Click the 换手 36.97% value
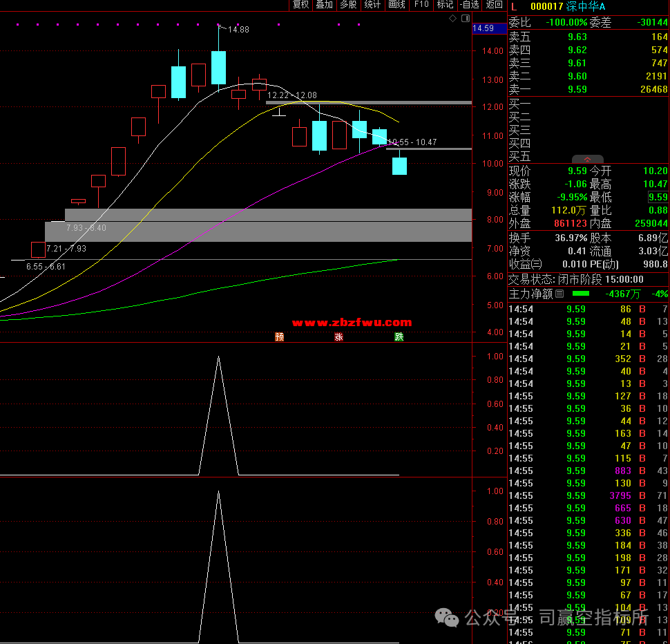Viewport: 670px width, 644px height. point(571,238)
